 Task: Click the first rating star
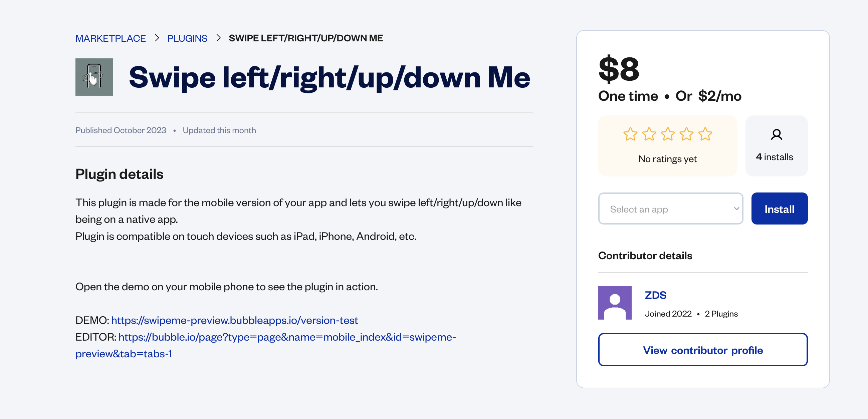[630, 134]
